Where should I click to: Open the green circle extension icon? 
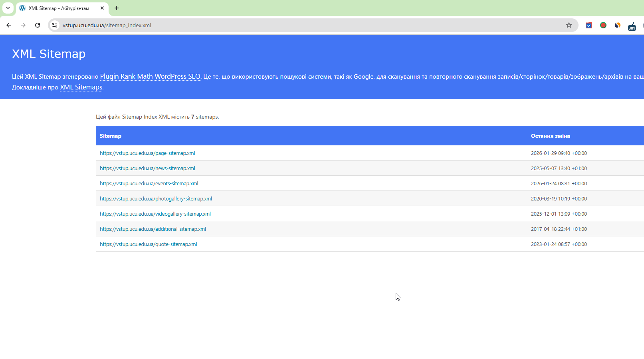[x=603, y=25]
